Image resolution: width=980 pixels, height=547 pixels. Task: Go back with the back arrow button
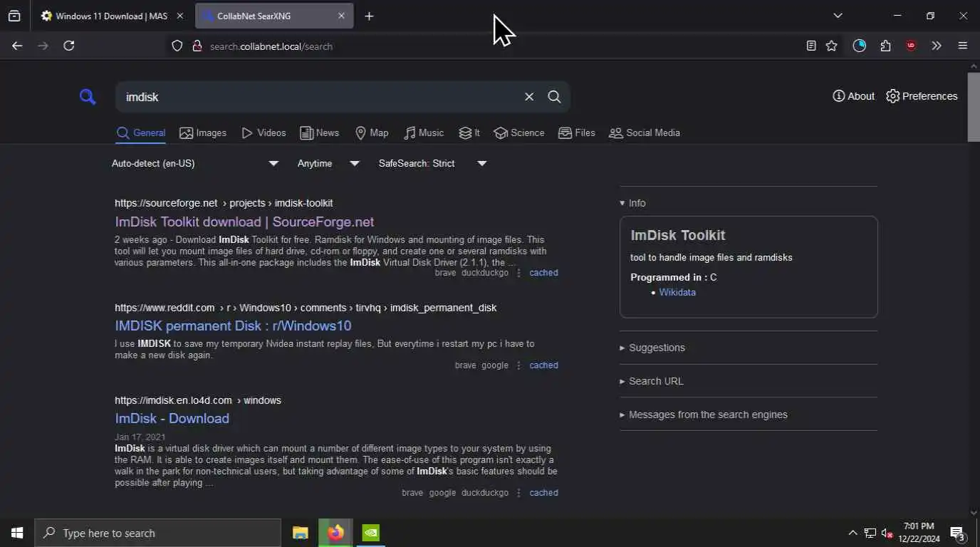coord(17,46)
